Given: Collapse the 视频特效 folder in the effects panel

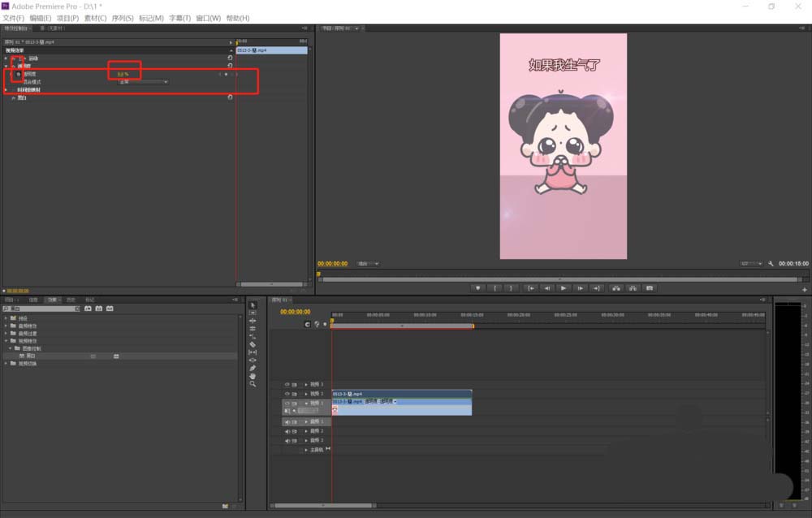Looking at the screenshot, I should [x=6, y=341].
